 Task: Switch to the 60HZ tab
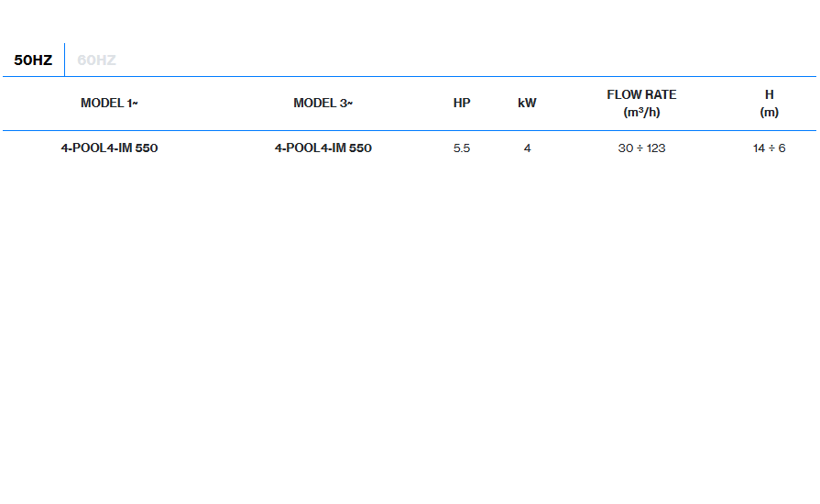96,60
